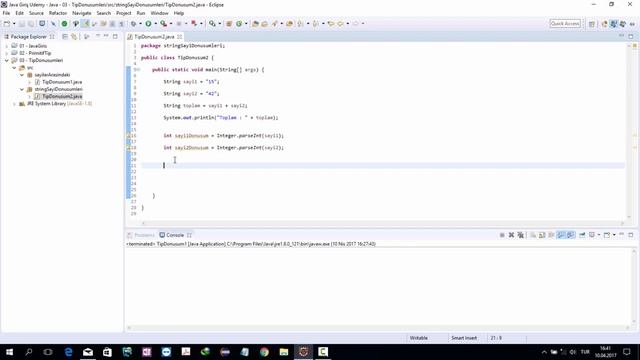Select the Console tab
Screen dimensions: 640x360
pyautogui.click(x=175, y=235)
